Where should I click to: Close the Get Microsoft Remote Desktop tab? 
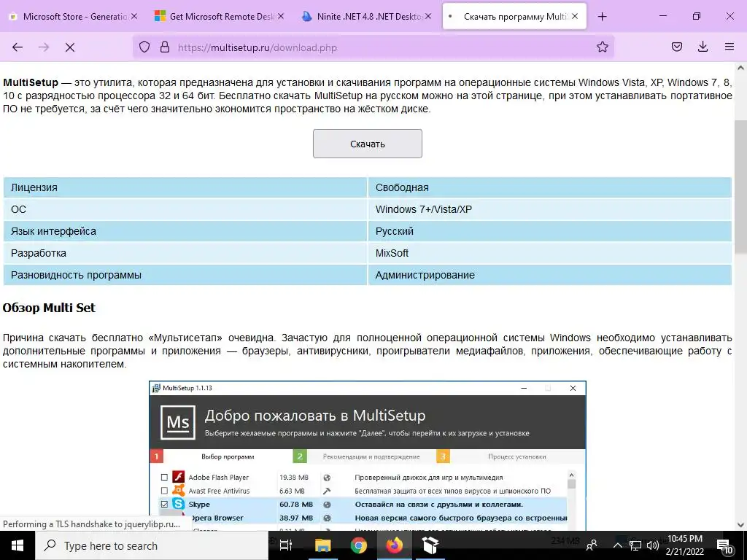[x=281, y=16]
